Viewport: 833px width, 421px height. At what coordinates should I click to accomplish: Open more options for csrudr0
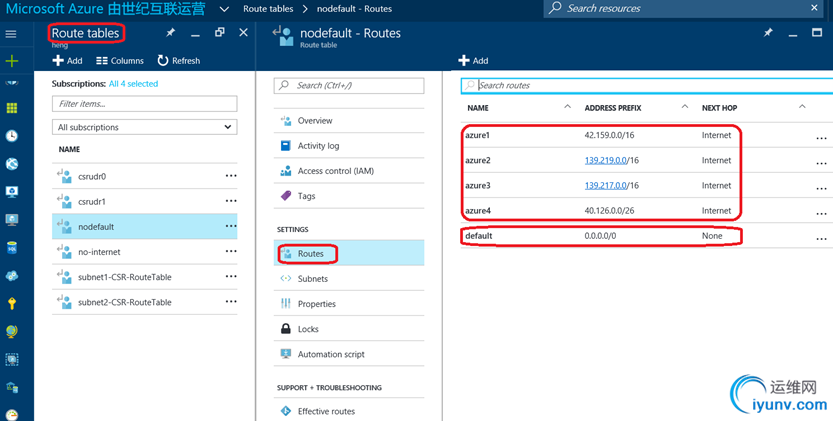pos(231,176)
